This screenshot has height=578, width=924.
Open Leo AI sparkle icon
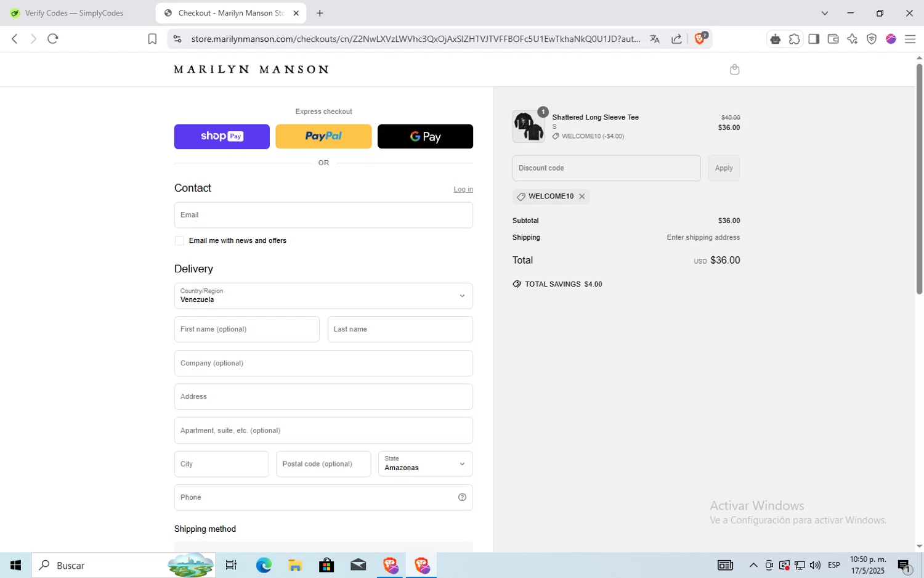pyautogui.click(x=853, y=39)
